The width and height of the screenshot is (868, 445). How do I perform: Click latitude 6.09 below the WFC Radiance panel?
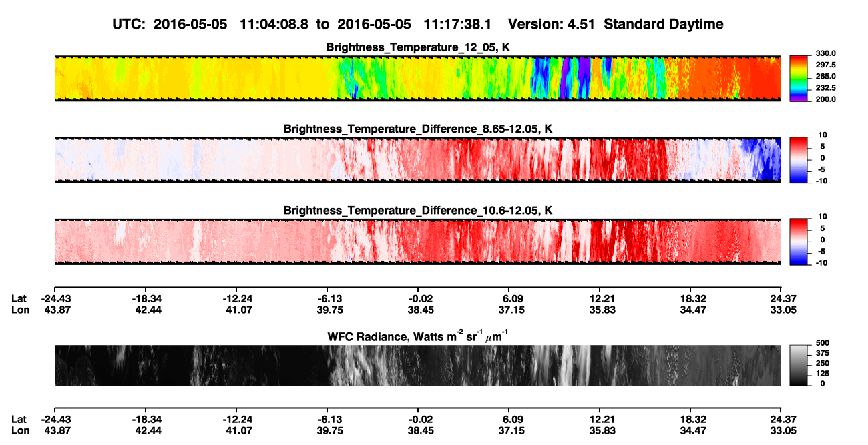511,419
